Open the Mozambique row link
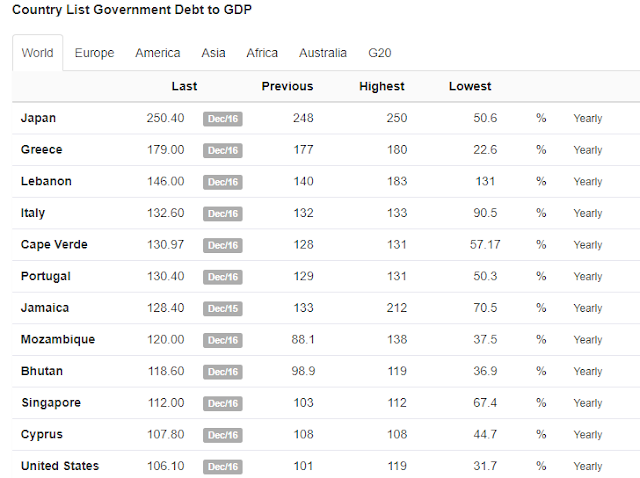This screenshot has width=640, height=478. pos(58,340)
